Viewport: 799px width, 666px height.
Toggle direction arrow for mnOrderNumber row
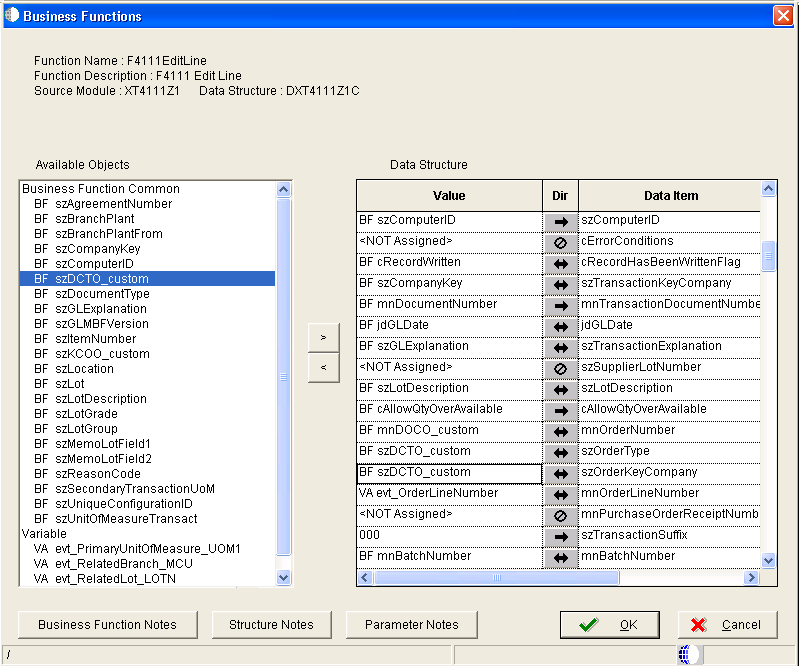click(561, 432)
